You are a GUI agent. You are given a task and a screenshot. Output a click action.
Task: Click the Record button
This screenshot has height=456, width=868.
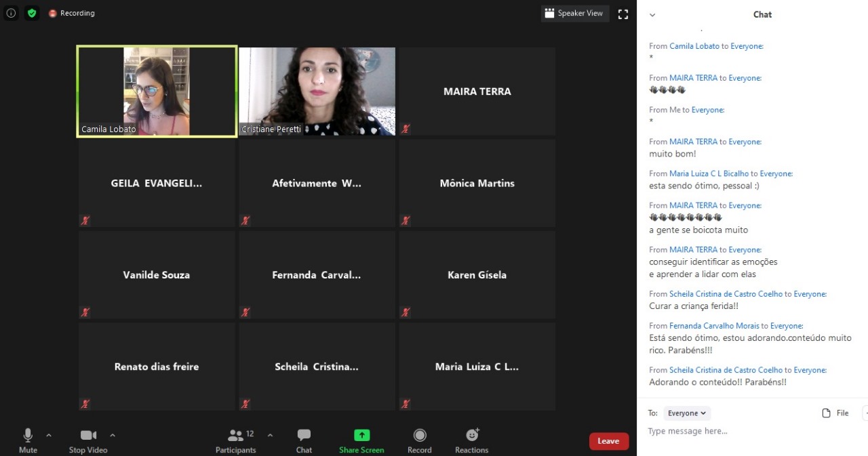pos(419,440)
